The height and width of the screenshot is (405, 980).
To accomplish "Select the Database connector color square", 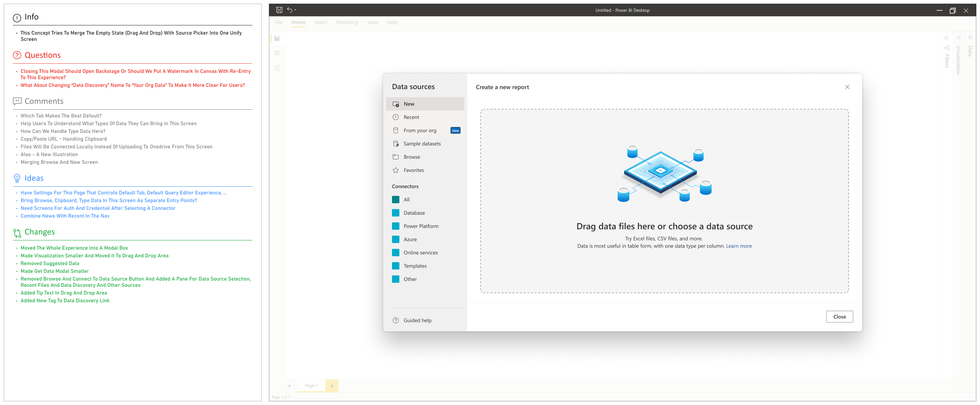I will 396,213.
